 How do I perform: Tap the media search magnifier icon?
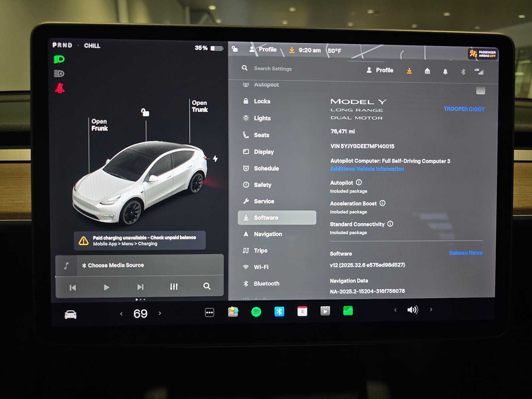pos(207,286)
